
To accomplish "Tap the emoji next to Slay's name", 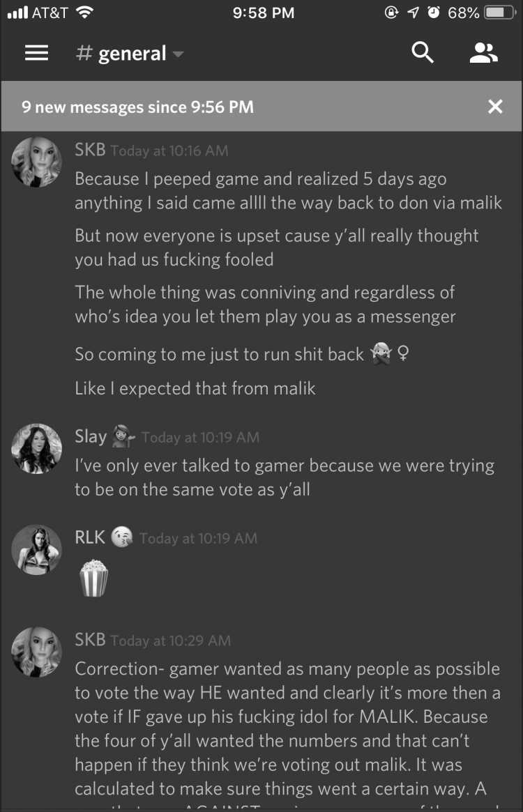I will tap(123, 436).
